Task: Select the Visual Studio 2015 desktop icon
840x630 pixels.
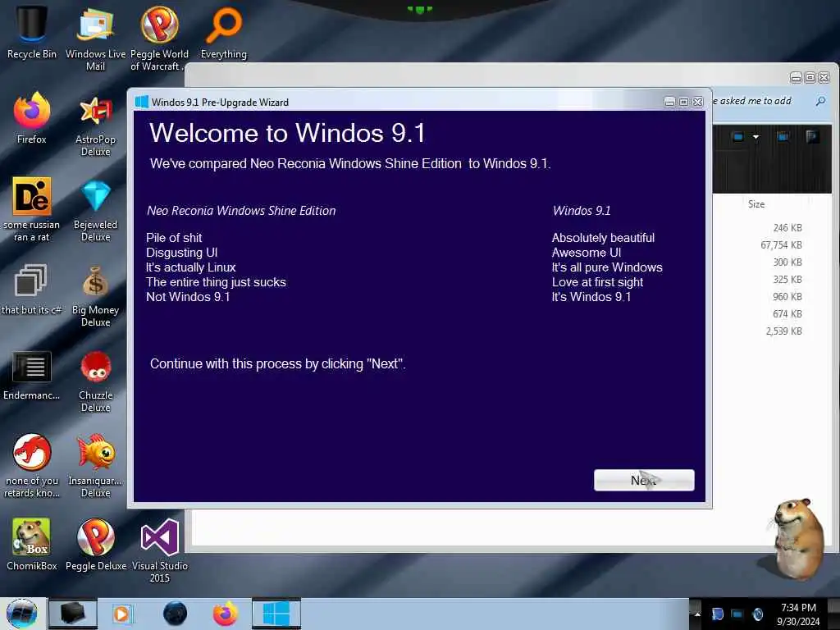Action: pyautogui.click(x=160, y=550)
